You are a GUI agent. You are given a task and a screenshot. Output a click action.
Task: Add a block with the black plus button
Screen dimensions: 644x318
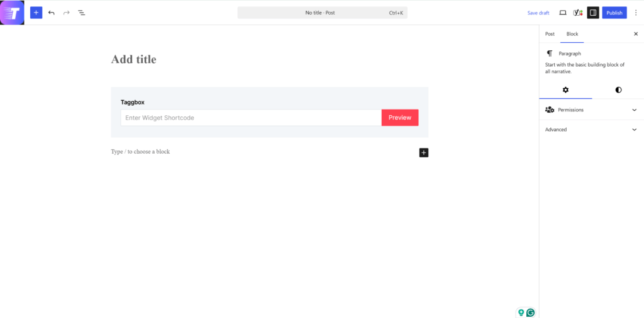tap(424, 152)
